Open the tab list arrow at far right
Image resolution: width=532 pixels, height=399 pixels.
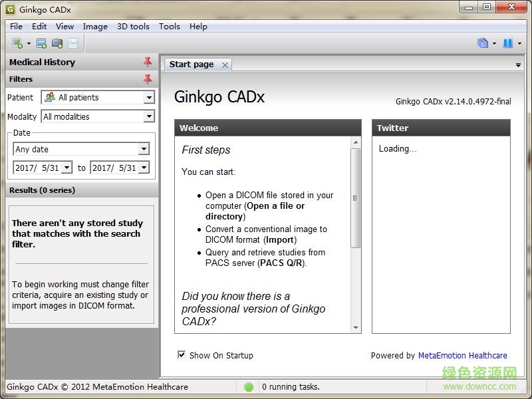tap(518, 65)
